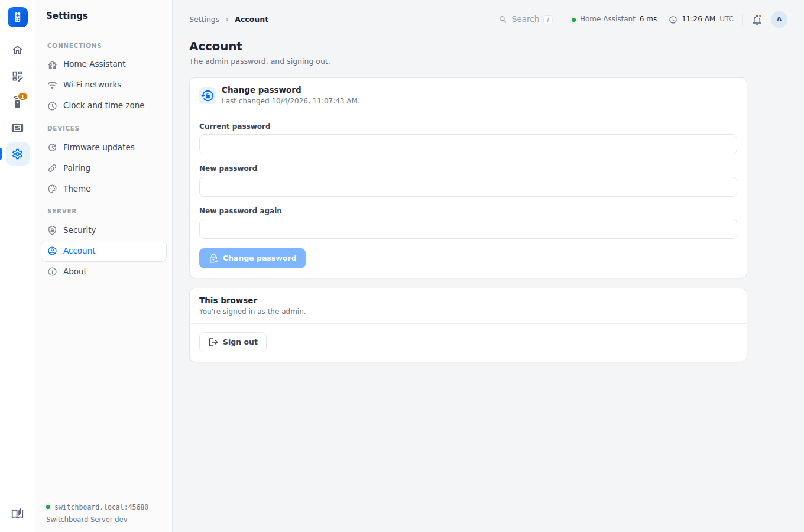The height and width of the screenshot is (532, 804).
Task: Click the notifications bell icon
Action: [757, 20]
